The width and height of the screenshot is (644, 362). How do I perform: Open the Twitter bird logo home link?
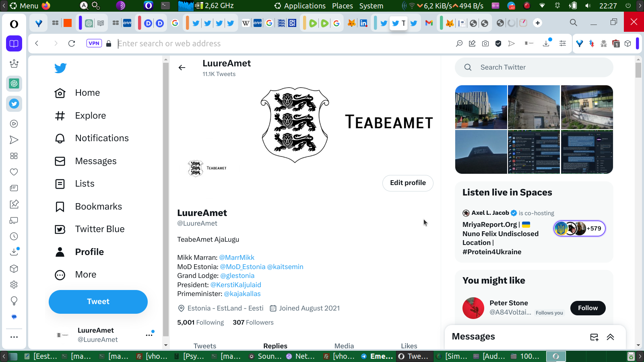(60, 68)
